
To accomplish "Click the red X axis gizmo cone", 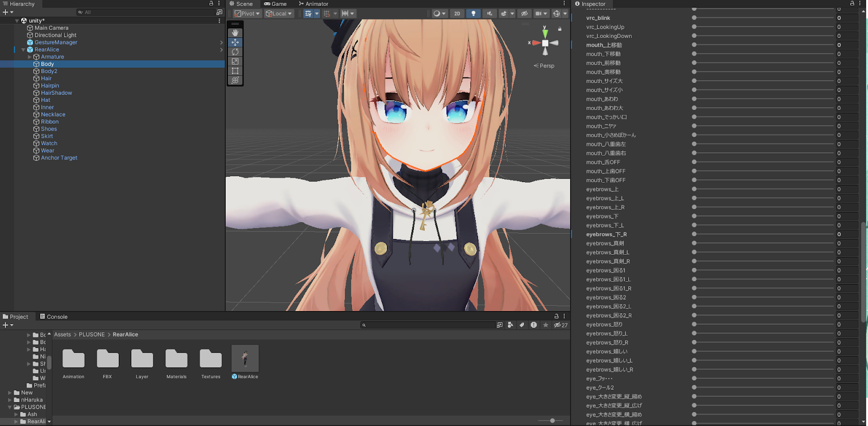I will point(537,43).
